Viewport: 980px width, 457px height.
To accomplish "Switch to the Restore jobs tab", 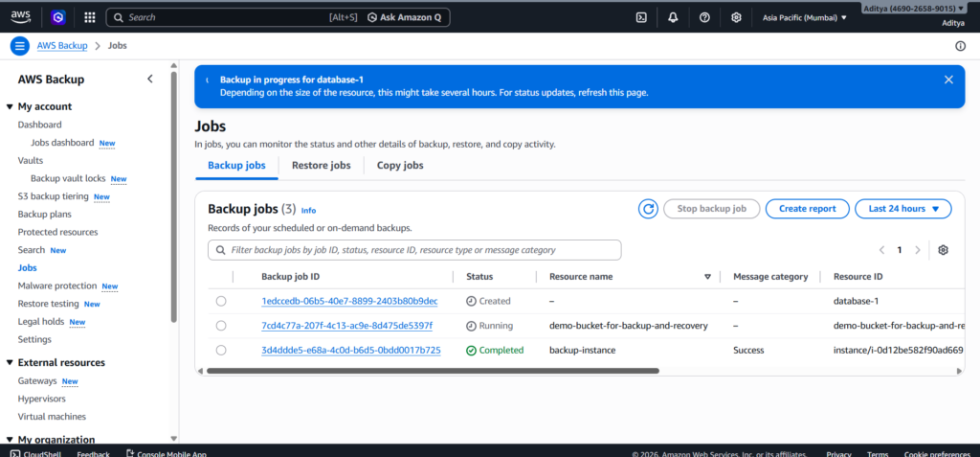I will (321, 166).
